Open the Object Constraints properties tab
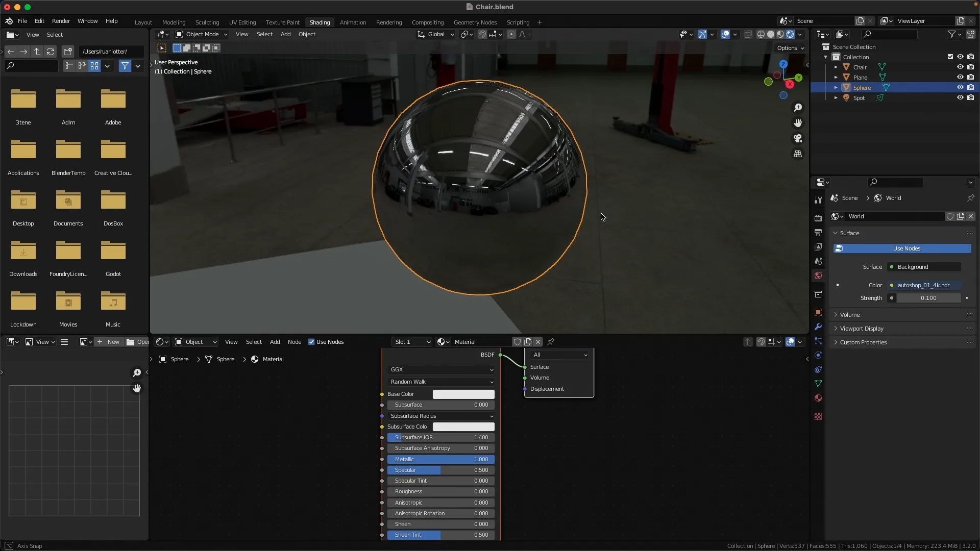 coord(818,369)
